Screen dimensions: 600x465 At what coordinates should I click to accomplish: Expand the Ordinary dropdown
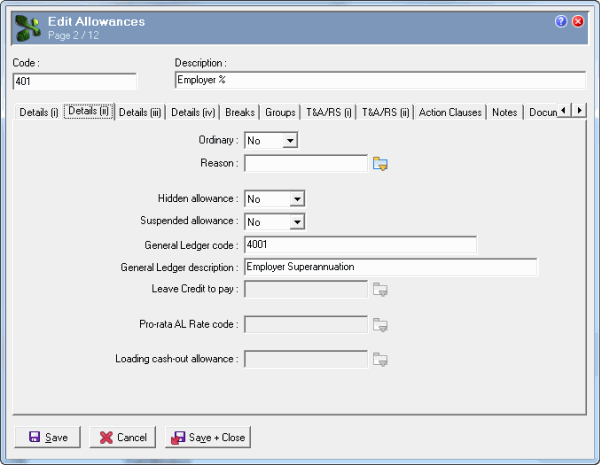tap(290, 140)
